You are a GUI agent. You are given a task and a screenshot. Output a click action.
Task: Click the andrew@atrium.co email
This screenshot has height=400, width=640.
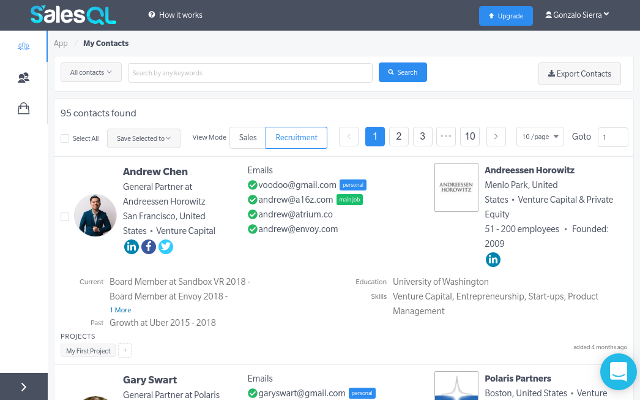click(296, 214)
